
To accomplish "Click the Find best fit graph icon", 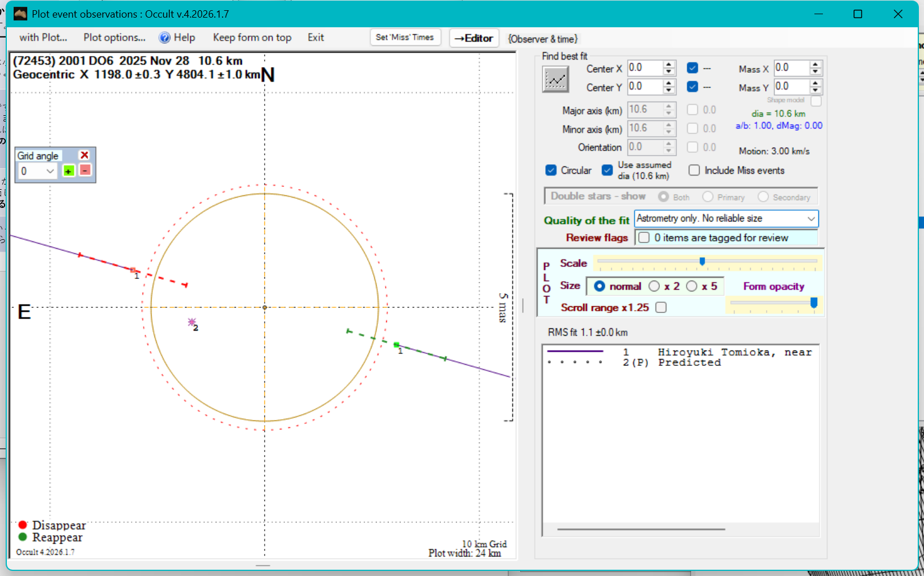I will point(555,80).
